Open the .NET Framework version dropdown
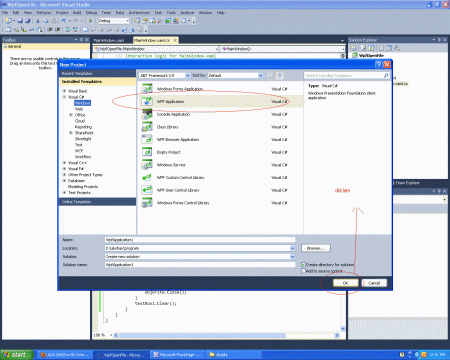 click(187, 76)
